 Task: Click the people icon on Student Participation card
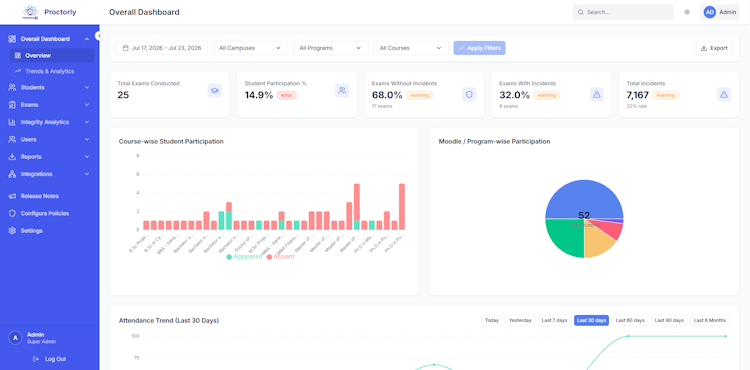coord(342,90)
